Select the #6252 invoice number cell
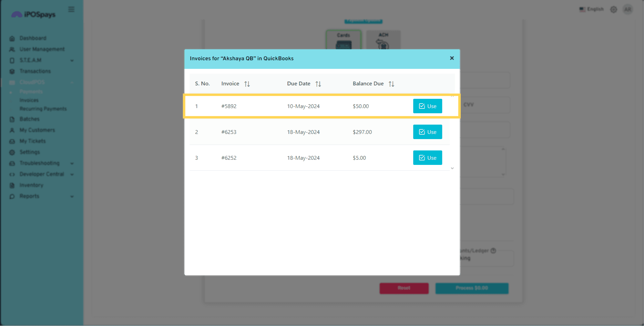The image size is (644, 326). (229, 158)
